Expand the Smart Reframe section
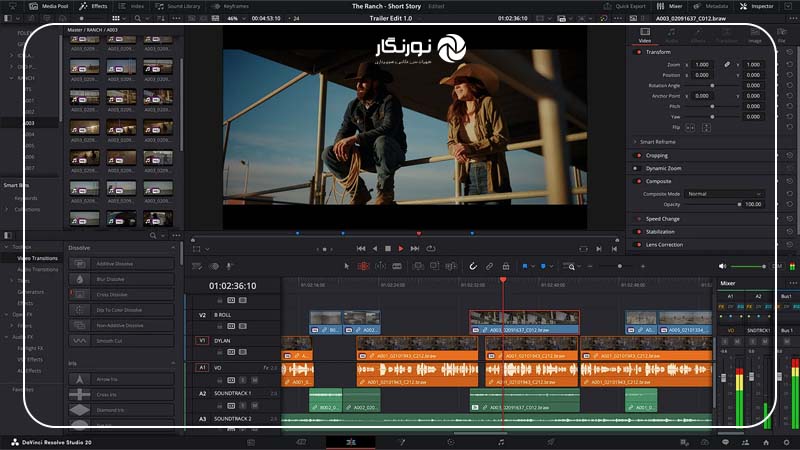Screen dimensions: 800x450 635,142
